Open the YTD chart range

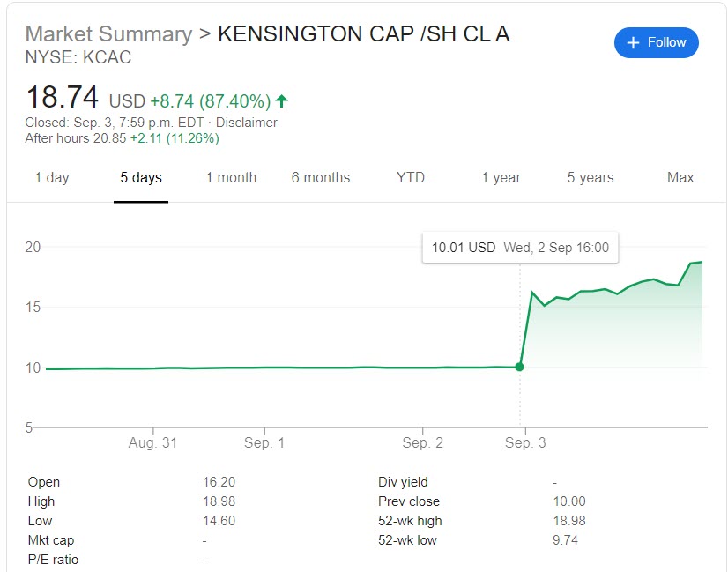[411, 177]
